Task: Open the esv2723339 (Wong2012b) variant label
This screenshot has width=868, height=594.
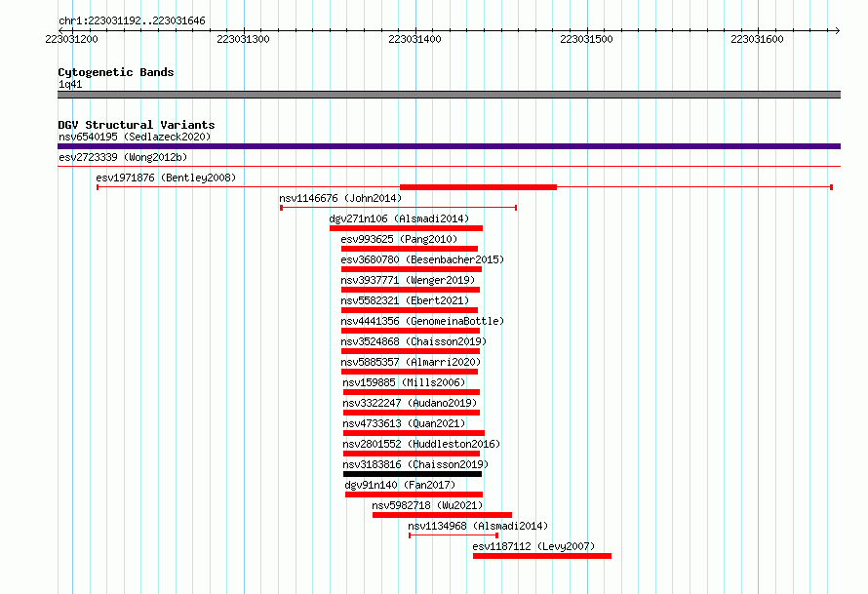Action: [x=123, y=157]
